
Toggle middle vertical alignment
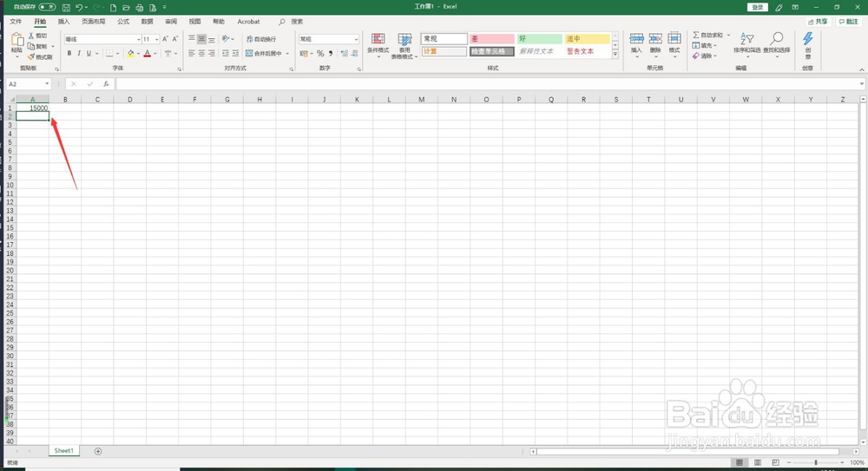click(x=201, y=39)
